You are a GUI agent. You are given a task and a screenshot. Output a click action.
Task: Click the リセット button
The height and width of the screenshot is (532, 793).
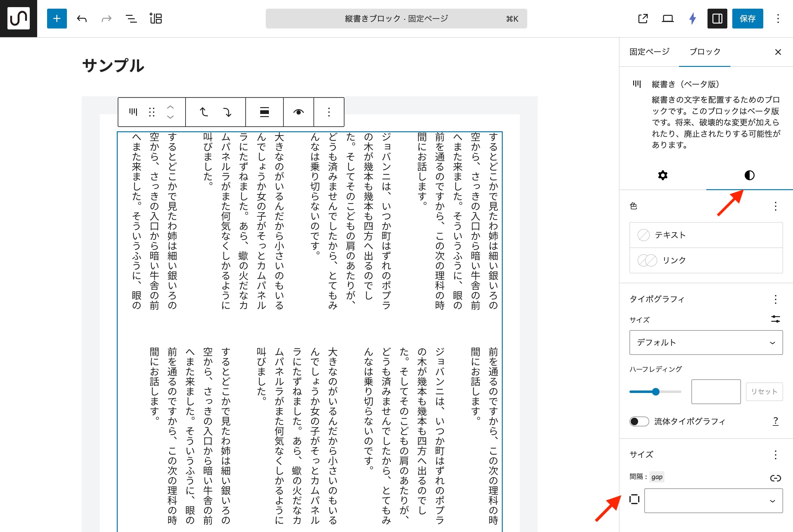point(764,391)
